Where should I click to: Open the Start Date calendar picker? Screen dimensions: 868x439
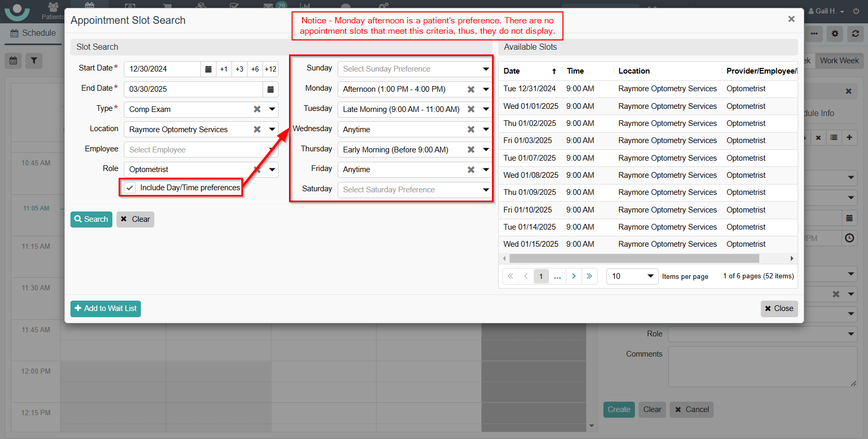pos(208,69)
